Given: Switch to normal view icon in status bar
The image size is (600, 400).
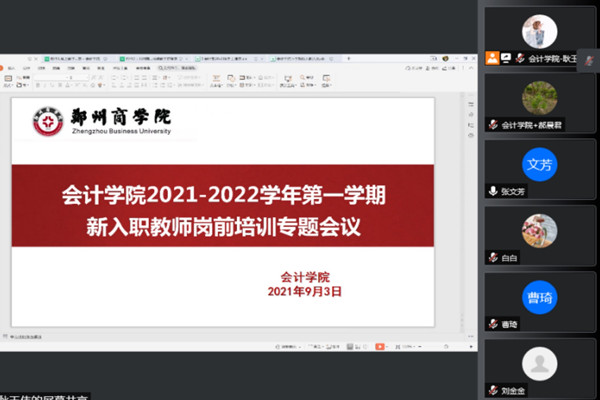Looking at the screenshot, I should pos(350,346).
